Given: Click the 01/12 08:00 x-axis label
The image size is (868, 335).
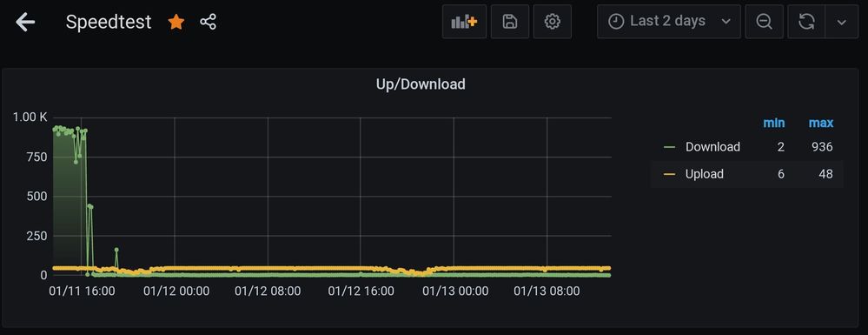Looking at the screenshot, I should click(x=268, y=291).
